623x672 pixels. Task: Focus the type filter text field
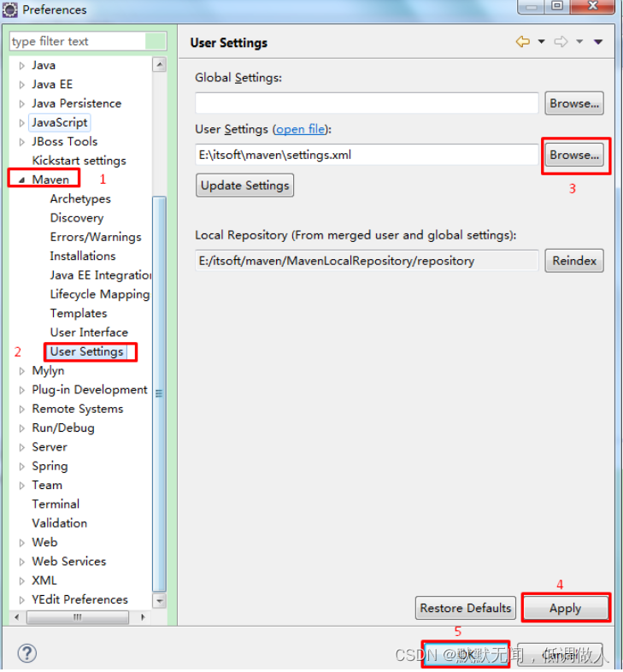click(x=88, y=42)
